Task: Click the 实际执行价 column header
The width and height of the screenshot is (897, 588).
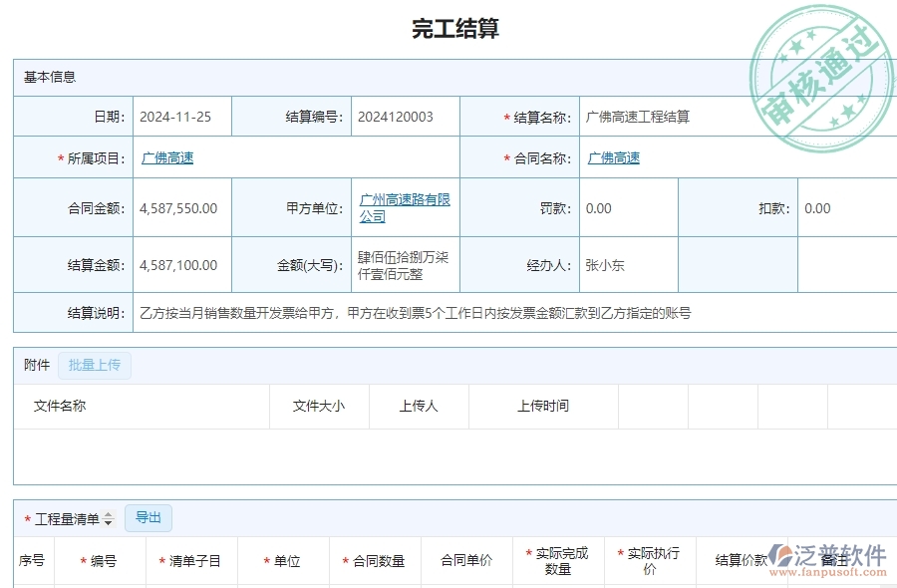Action: tap(649, 560)
